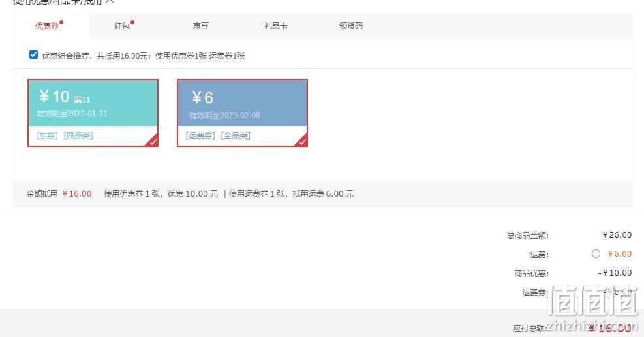
Task: Open the 京豆 tab
Action: pyautogui.click(x=201, y=26)
